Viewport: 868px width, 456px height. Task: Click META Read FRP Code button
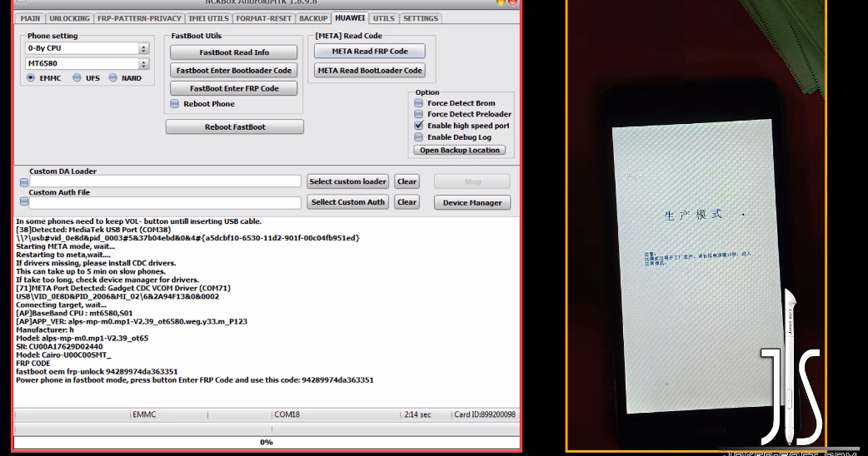370,51
